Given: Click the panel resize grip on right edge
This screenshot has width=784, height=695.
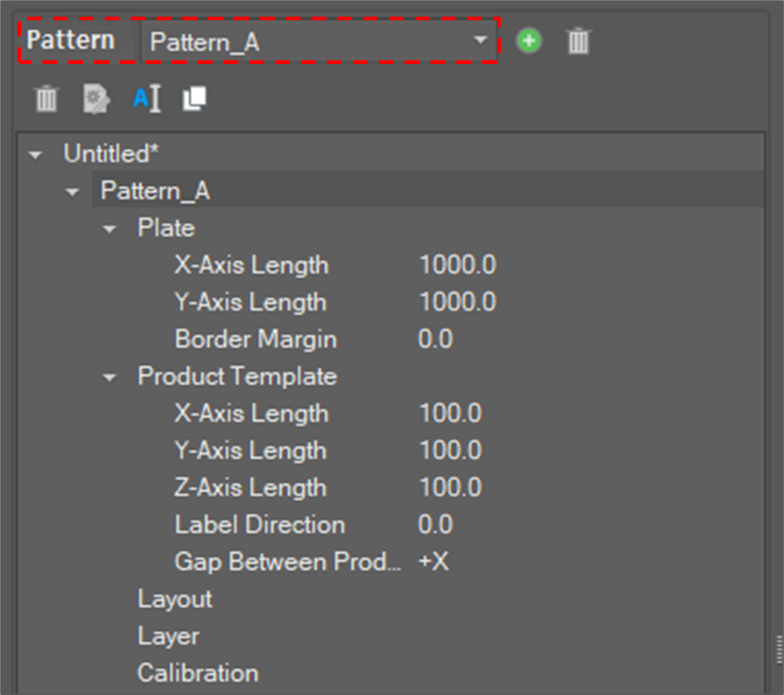Looking at the screenshot, I should 780,651.
